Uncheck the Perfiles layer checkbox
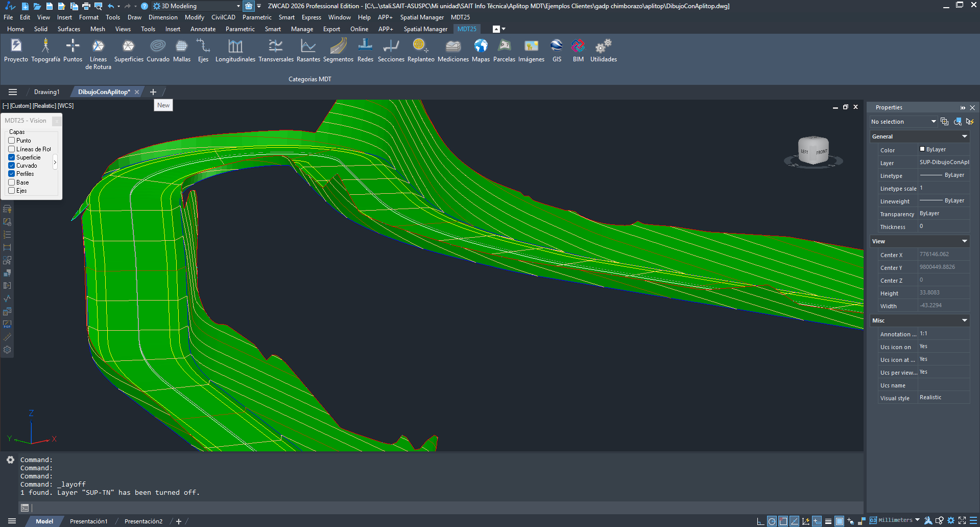Screen dimensions: 980x527 (x=11, y=173)
